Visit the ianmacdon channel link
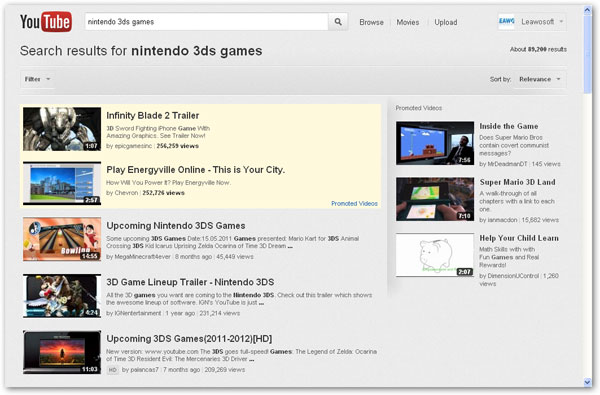 tap(502, 220)
